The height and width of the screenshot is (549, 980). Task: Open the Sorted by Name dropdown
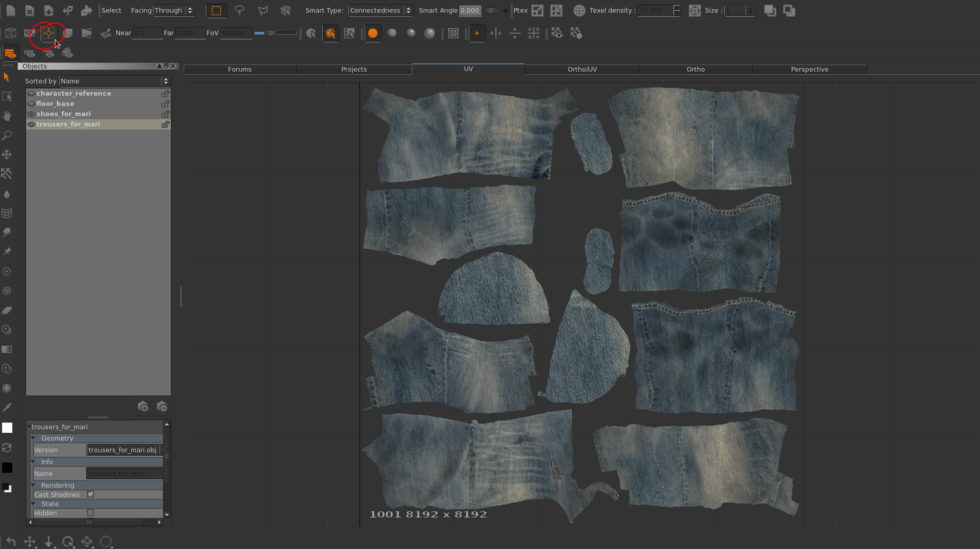114,81
